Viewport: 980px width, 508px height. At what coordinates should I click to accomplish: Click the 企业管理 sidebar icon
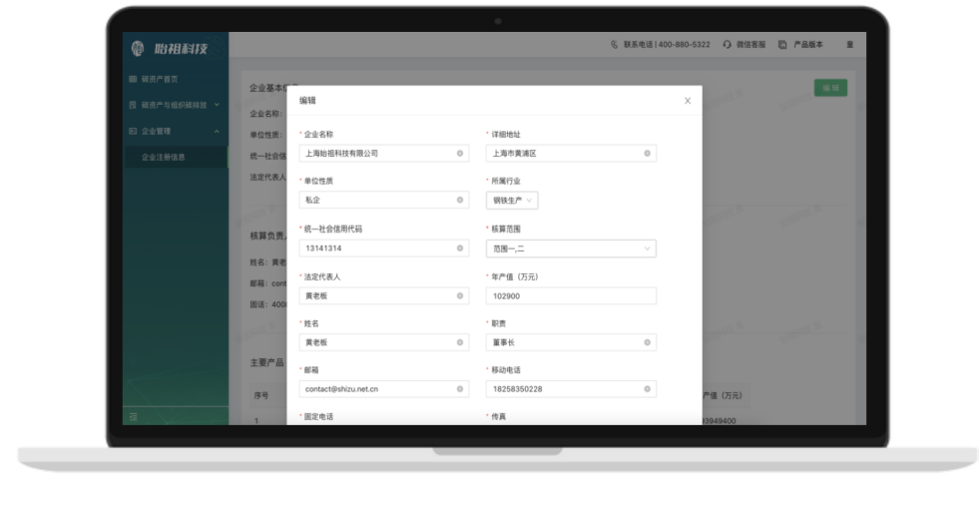(x=133, y=131)
